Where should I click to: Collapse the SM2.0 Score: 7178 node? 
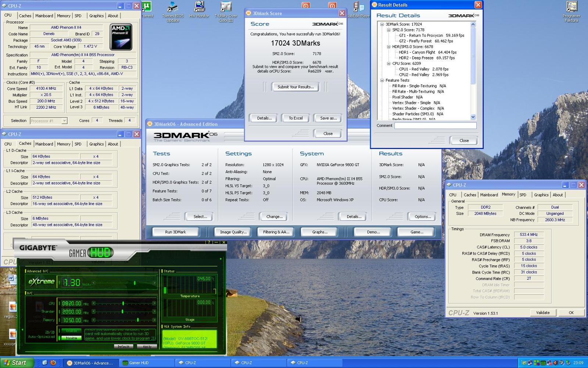[388, 30]
